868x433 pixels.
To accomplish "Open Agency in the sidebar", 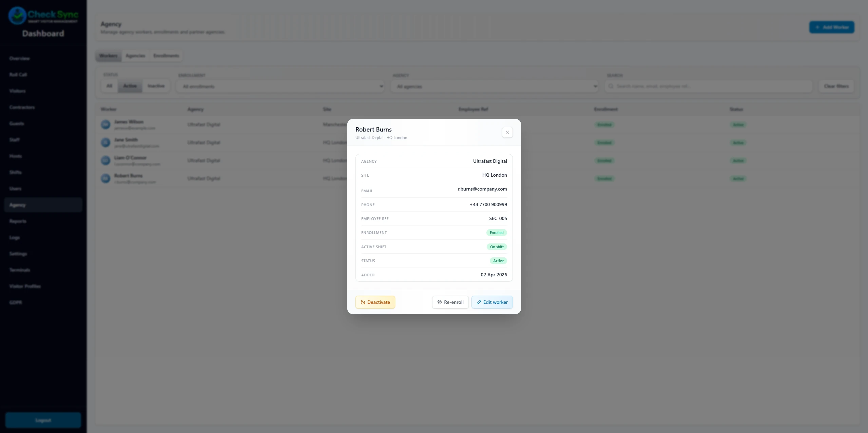I will click(x=43, y=205).
